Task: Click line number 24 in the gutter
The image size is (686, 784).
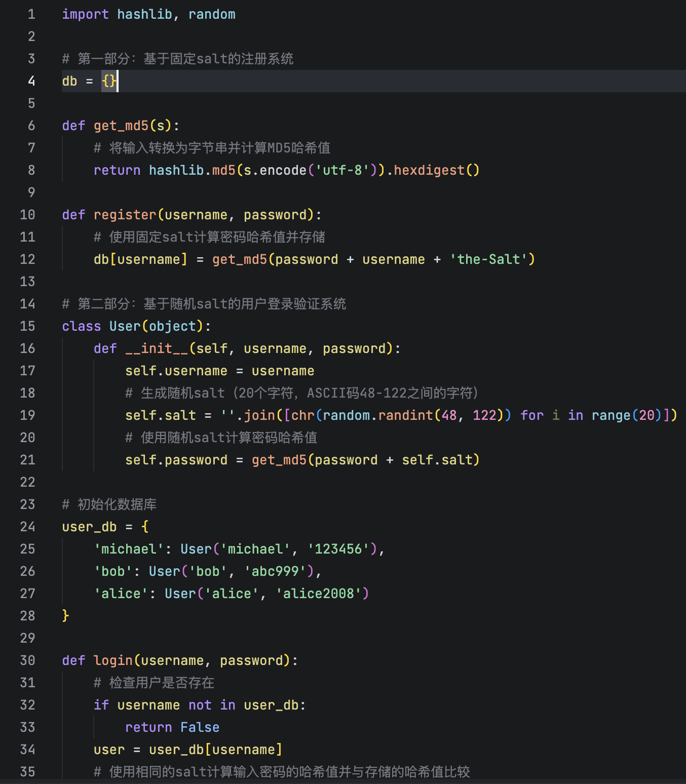Action: pyautogui.click(x=27, y=527)
